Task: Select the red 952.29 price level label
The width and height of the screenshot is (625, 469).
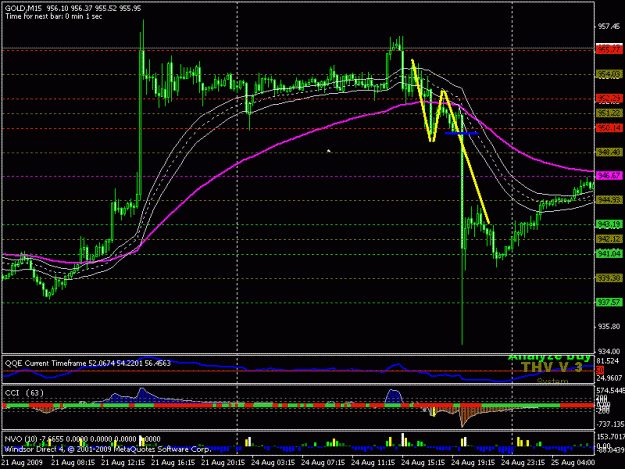Action: coord(609,98)
